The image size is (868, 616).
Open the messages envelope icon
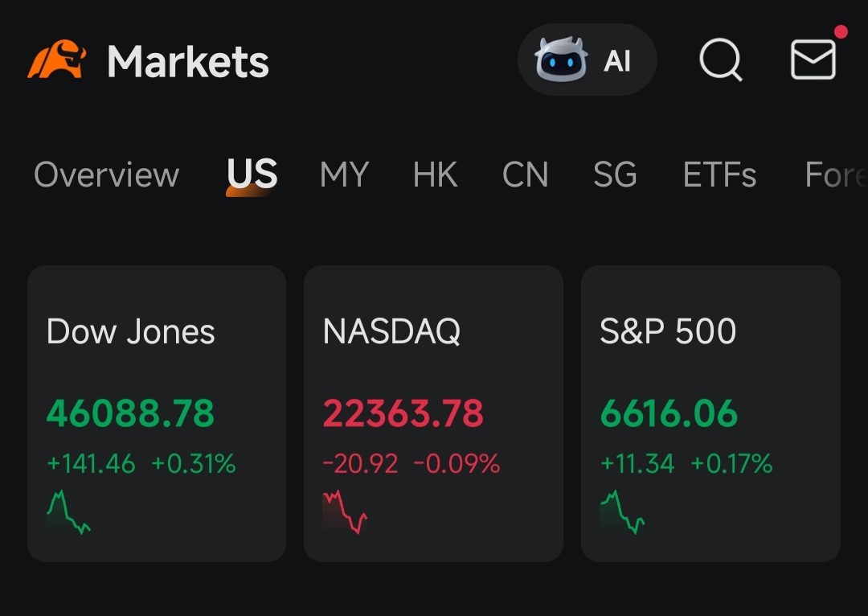pos(813,60)
